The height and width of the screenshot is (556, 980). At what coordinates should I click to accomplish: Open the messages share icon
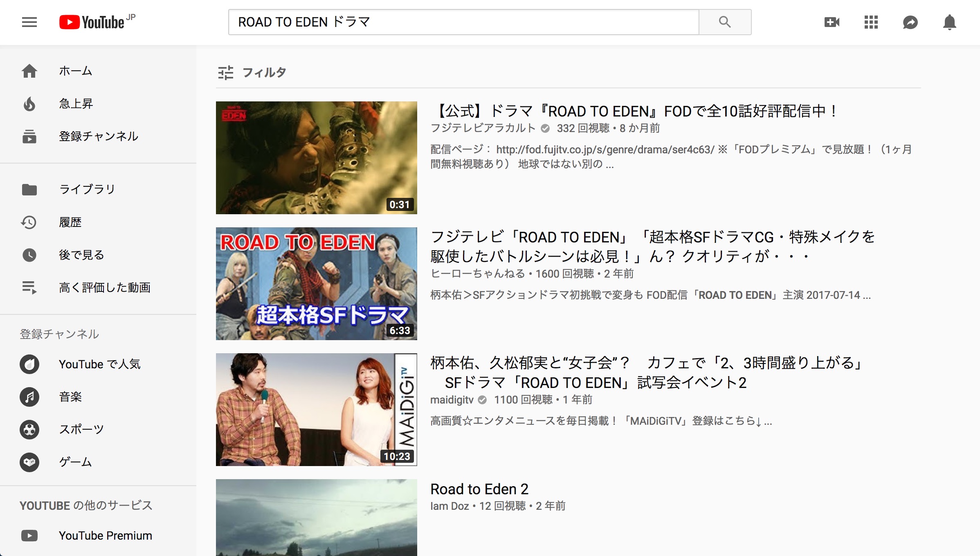point(910,22)
